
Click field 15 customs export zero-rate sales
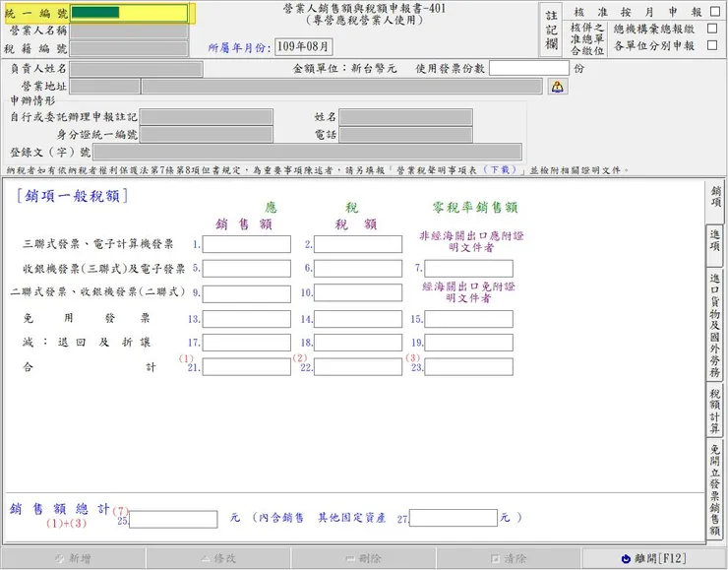coord(469,319)
